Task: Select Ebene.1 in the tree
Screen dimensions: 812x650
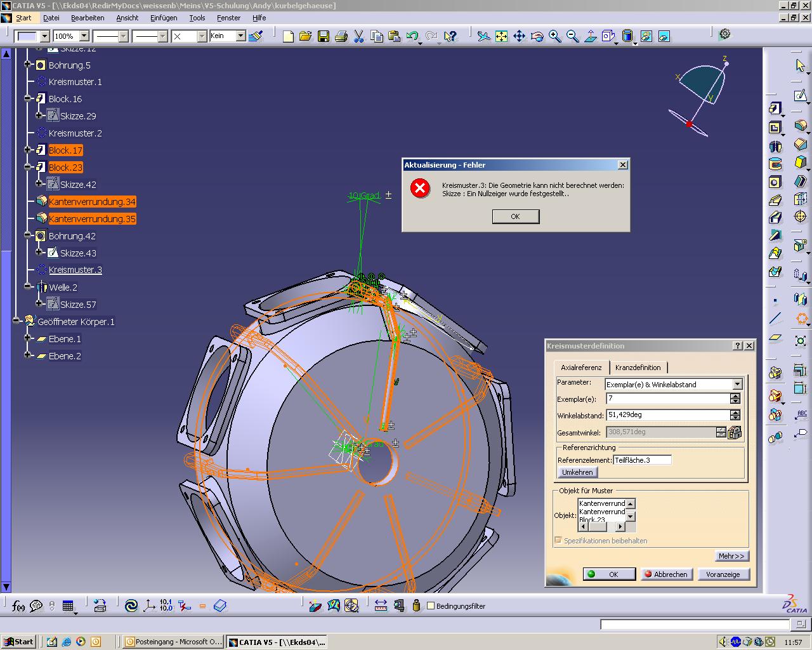Action: pos(65,338)
